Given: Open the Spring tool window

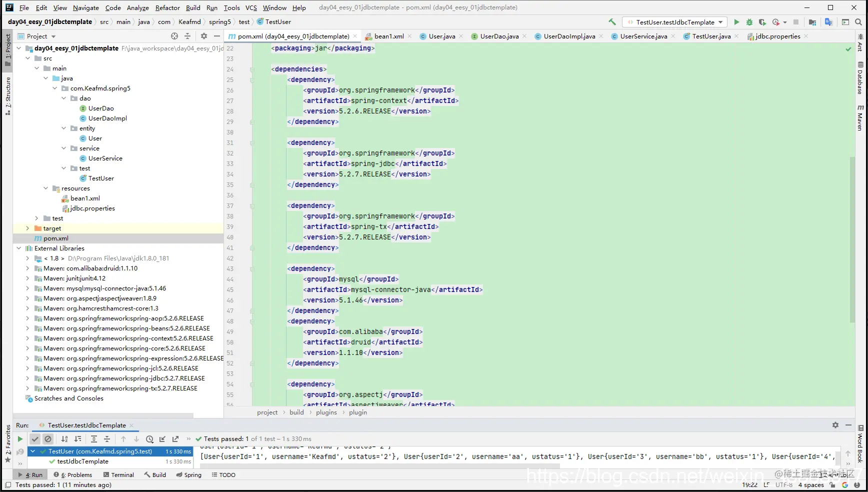Looking at the screenshot, I should click(x=188, y=475).
